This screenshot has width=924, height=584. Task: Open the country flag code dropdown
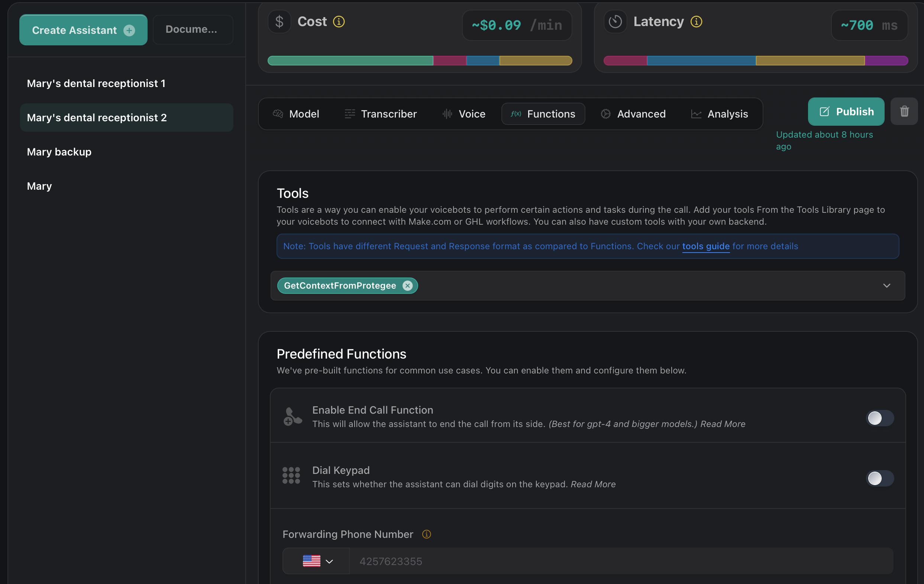point(317,561)
